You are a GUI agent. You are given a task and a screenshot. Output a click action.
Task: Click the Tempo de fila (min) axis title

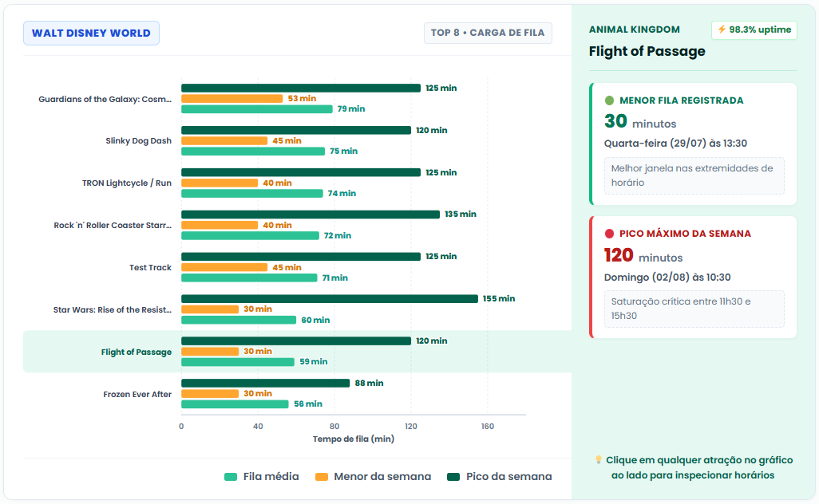[x=353, y=439]
